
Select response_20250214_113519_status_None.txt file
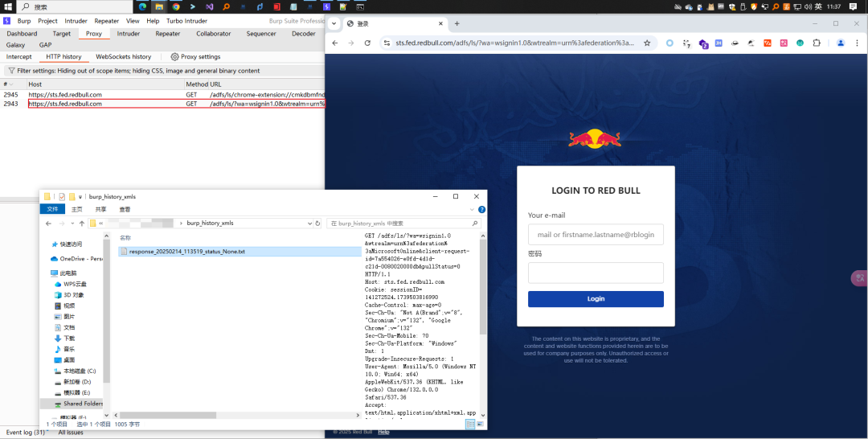240,252
